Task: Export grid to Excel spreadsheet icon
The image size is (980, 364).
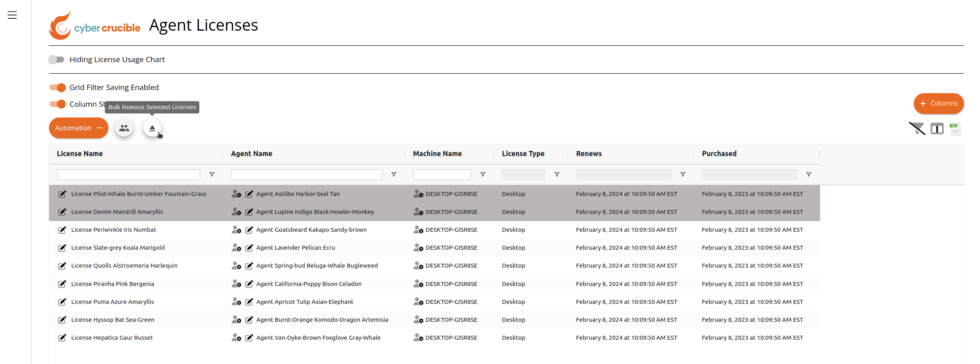Action: (955, 129)
